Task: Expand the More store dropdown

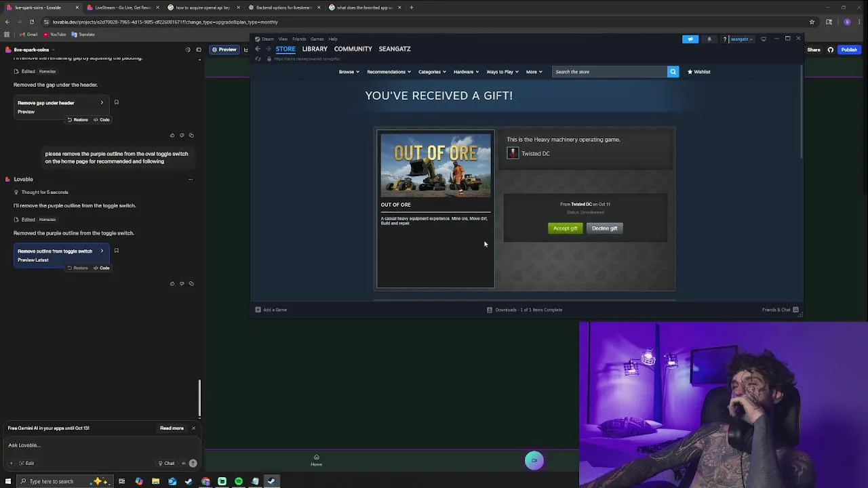Action: (x=534, y=72)
